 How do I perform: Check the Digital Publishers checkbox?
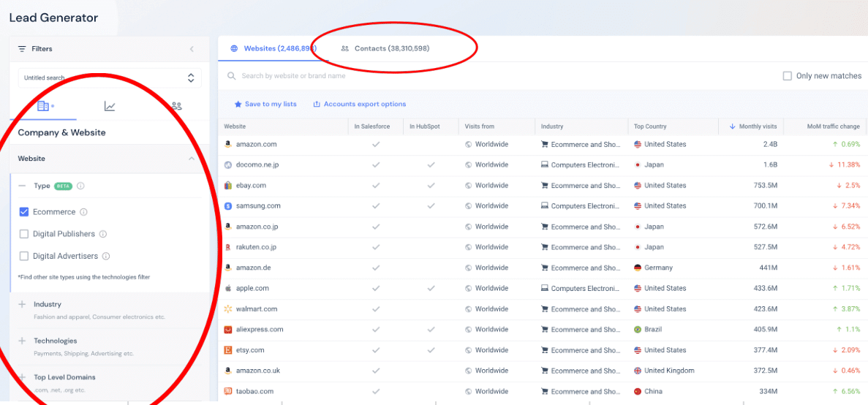pos(24,234)
